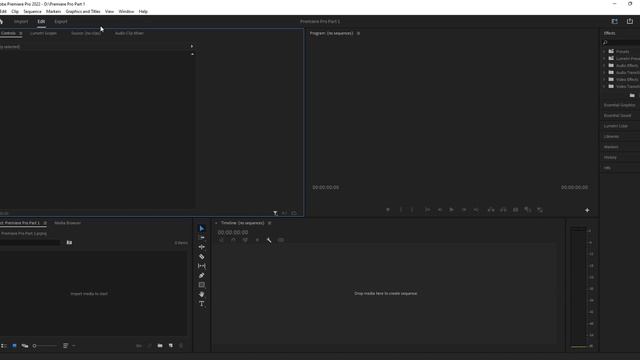The width and height of the screenshot is (640, 360).
Task: Open the Markers menu
Action: (53, 11)
